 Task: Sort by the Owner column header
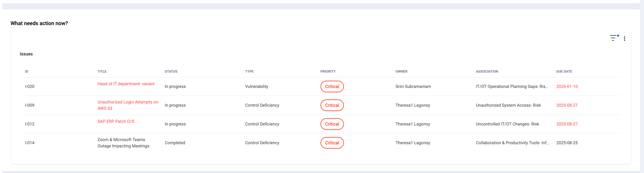[x=401, y=71]
